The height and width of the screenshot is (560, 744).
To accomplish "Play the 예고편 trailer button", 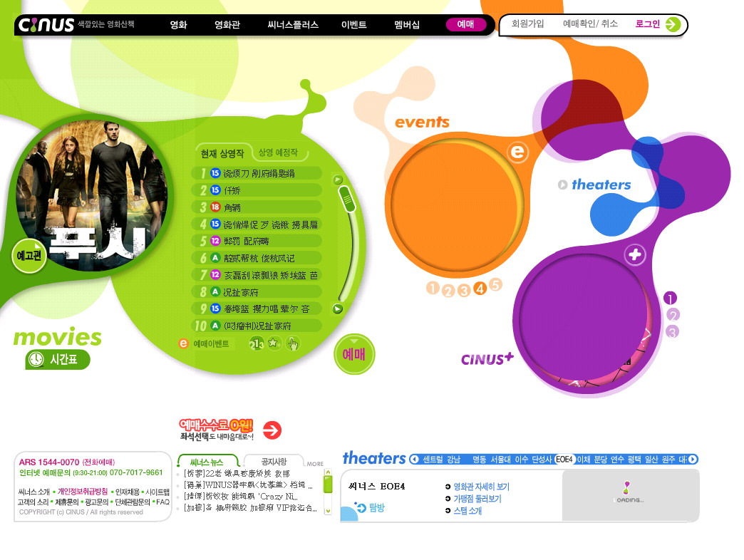I will point(29,256).
